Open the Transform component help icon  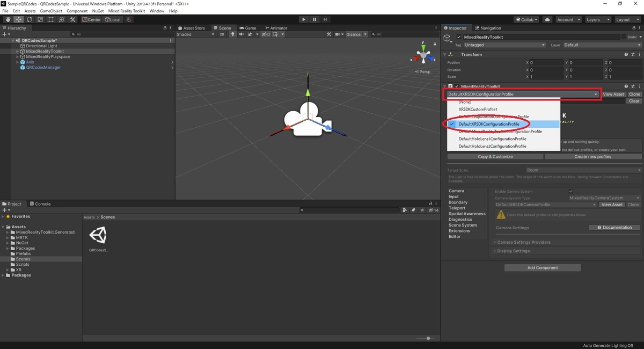tap(626, 55)
